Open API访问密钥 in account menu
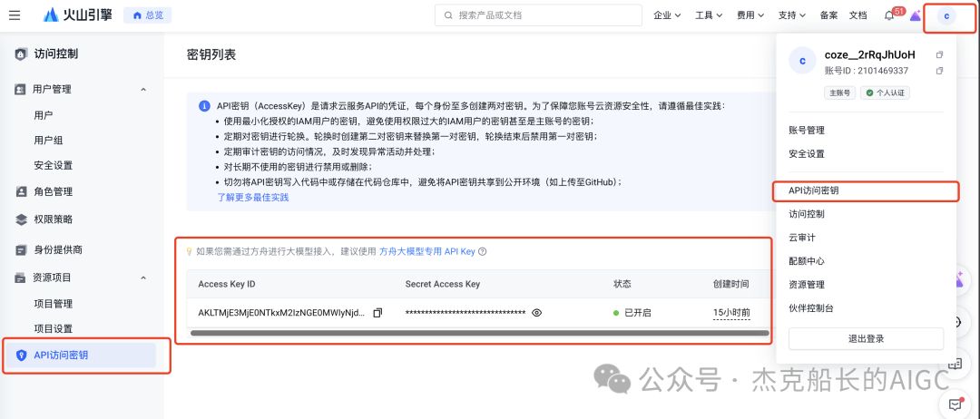 pos(814,191)
